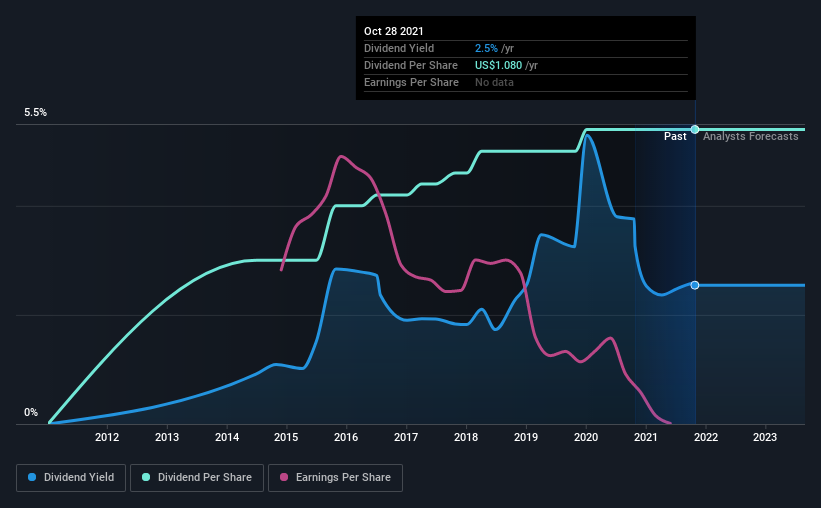Click the Past label on chart

675,137
